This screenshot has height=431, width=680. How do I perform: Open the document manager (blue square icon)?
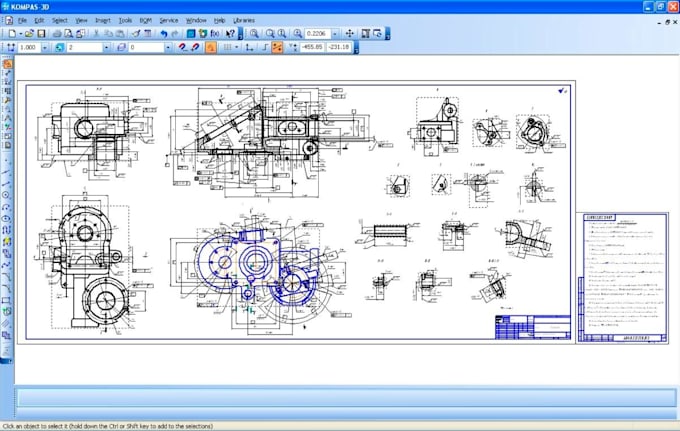[191, 33]
